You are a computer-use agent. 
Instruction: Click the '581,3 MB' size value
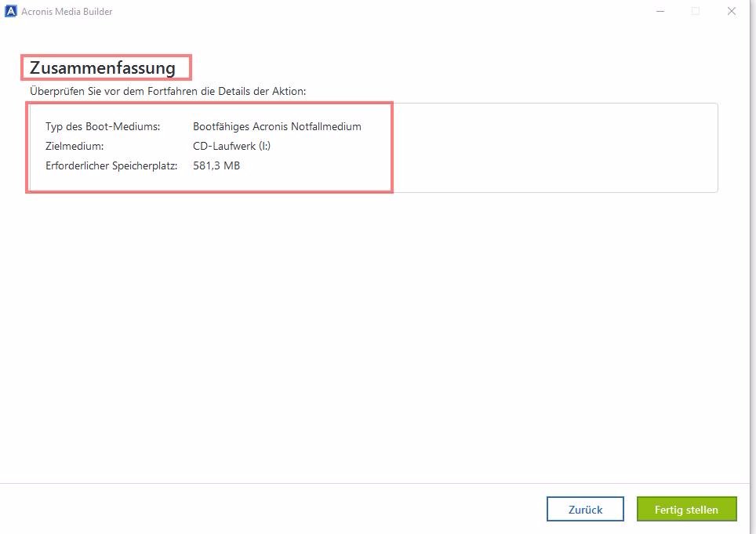tap(216, 165)
